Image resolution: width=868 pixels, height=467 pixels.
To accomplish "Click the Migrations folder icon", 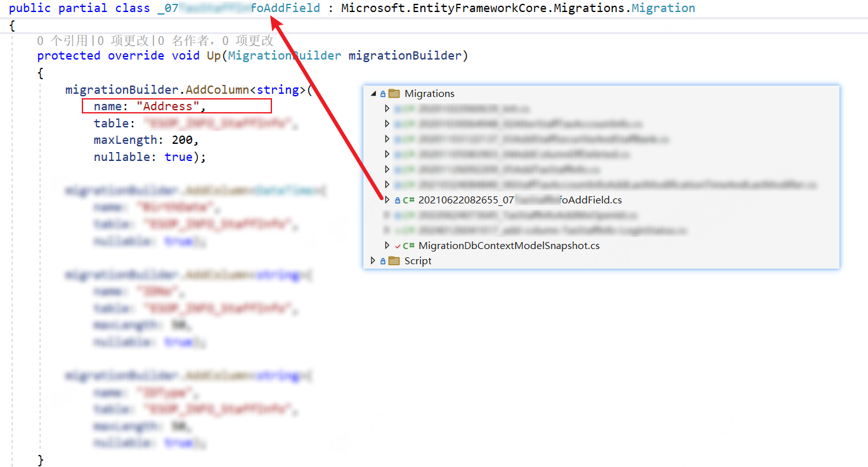I will (x=394, y=94).
